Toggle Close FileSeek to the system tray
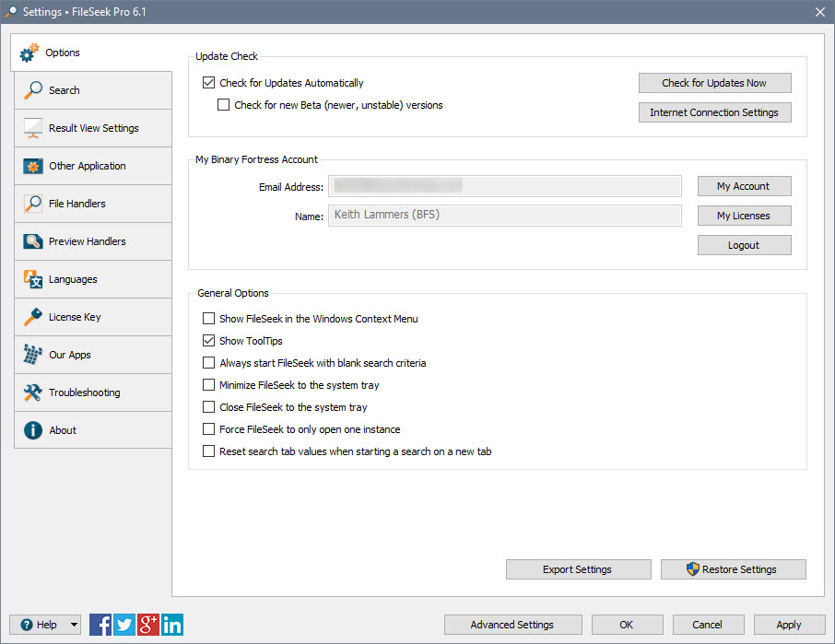 208,407
